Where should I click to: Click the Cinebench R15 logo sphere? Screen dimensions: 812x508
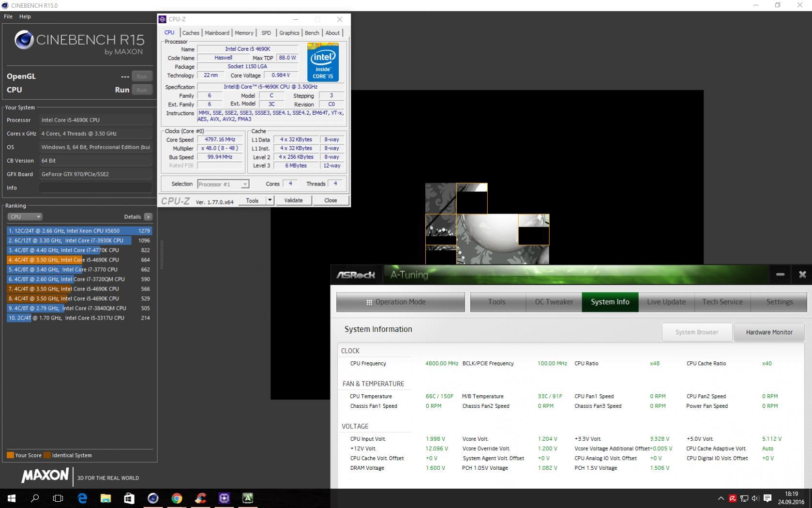24,40
